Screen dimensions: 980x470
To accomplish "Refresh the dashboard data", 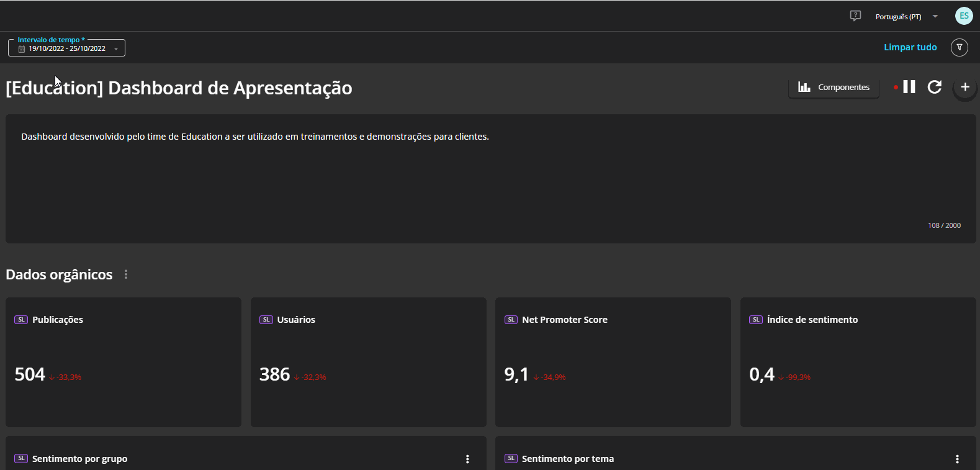I will pyautogui.click(x=935, y=87).
